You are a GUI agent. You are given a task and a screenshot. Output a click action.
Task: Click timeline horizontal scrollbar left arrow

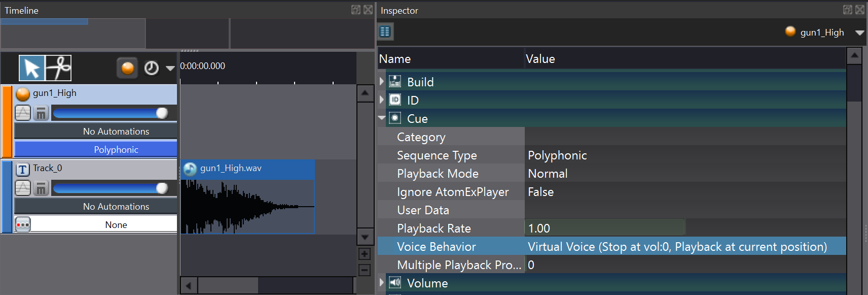(x=189, y=286)
